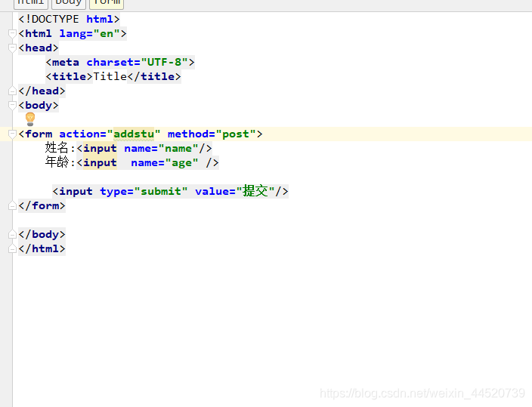Click the 年龄 label text
Screen dimensions: 532x407
[57, 162]
